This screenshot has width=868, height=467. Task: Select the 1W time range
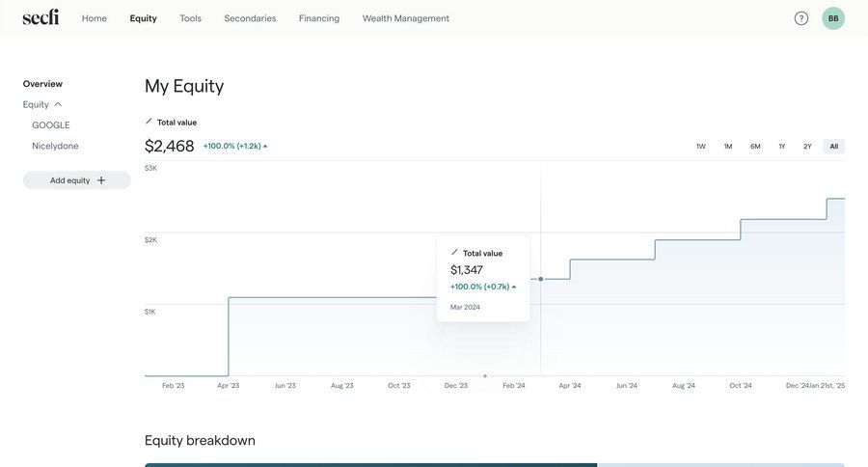(701, 147)
